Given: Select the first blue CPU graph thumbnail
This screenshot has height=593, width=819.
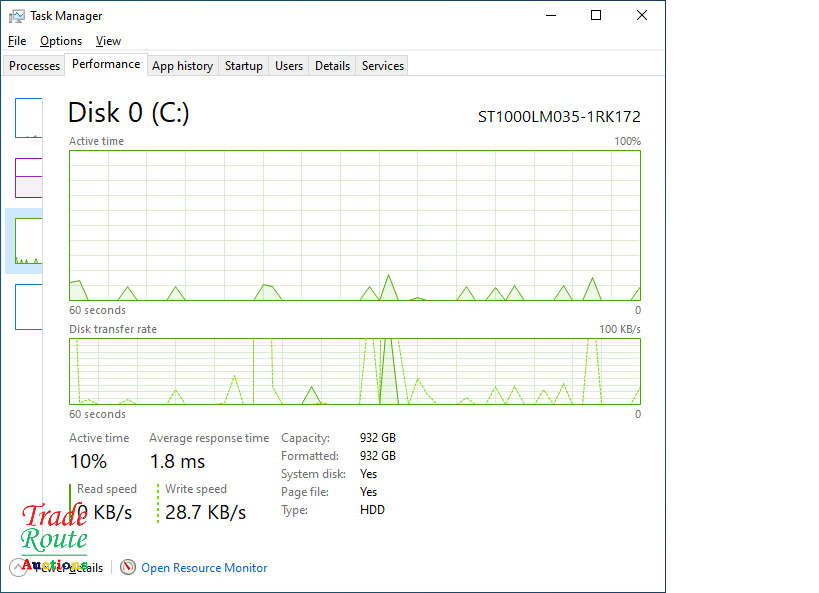Looking at the screenshot, I should 29,118.
